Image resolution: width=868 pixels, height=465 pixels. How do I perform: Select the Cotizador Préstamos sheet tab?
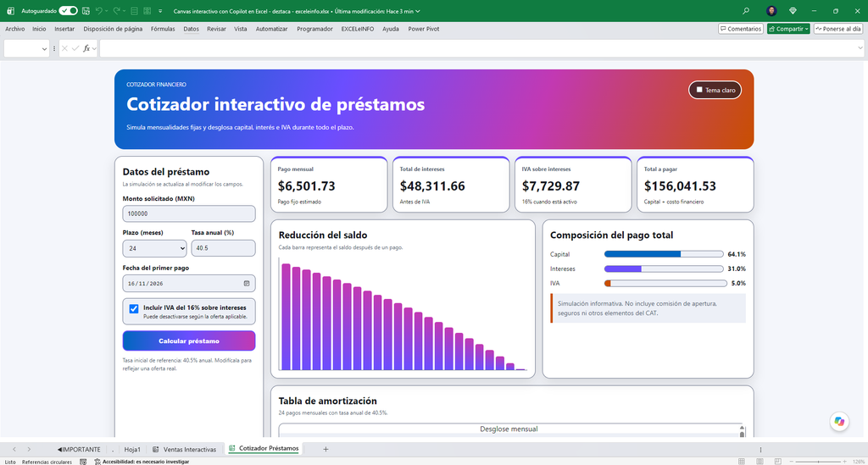[264, 448]
